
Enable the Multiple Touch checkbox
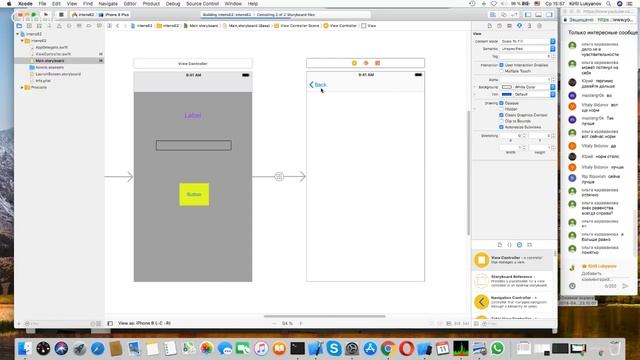(x=501, y=71)
